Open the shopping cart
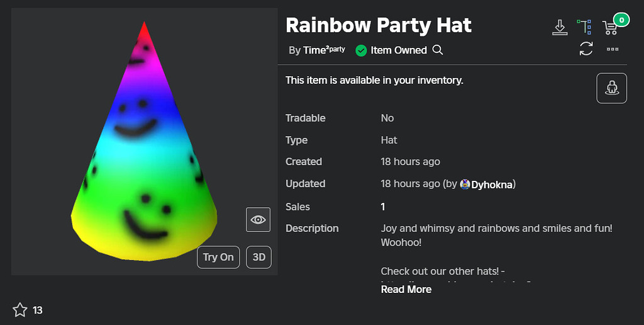644x325 pixels. pos(610,28)
